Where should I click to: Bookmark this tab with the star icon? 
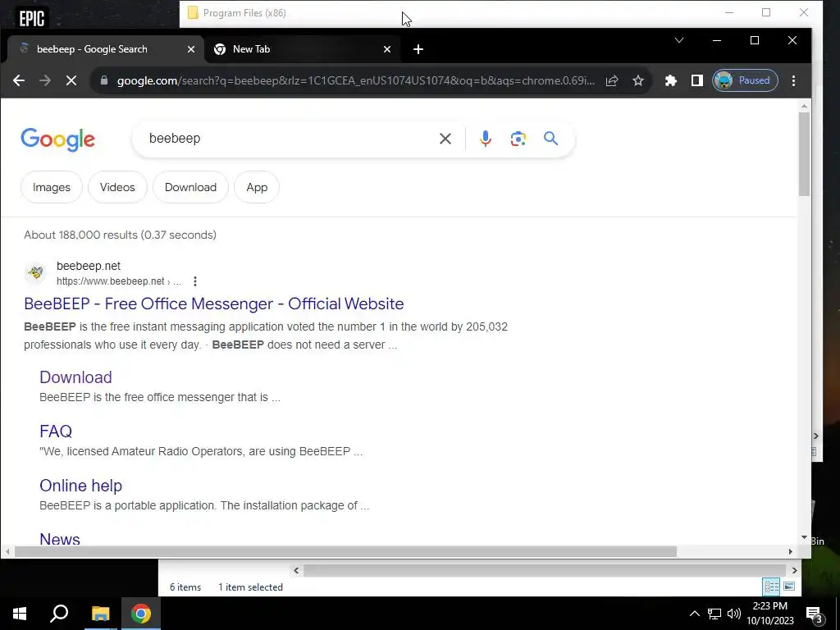click(637, 80)
